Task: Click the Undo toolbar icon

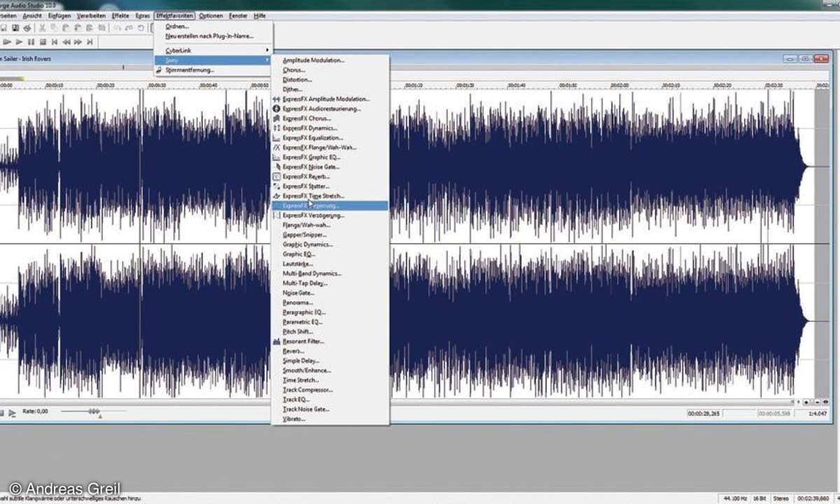Action: [x=118, y=28]
